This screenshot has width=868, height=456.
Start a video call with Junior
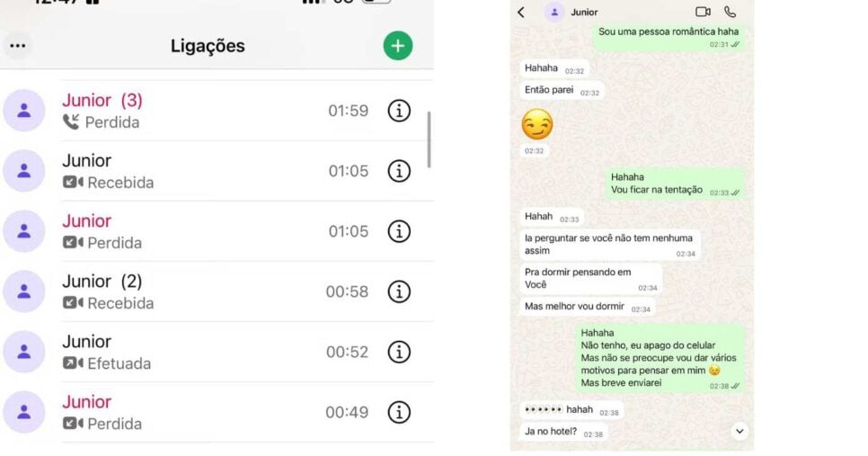pos(703,12)
